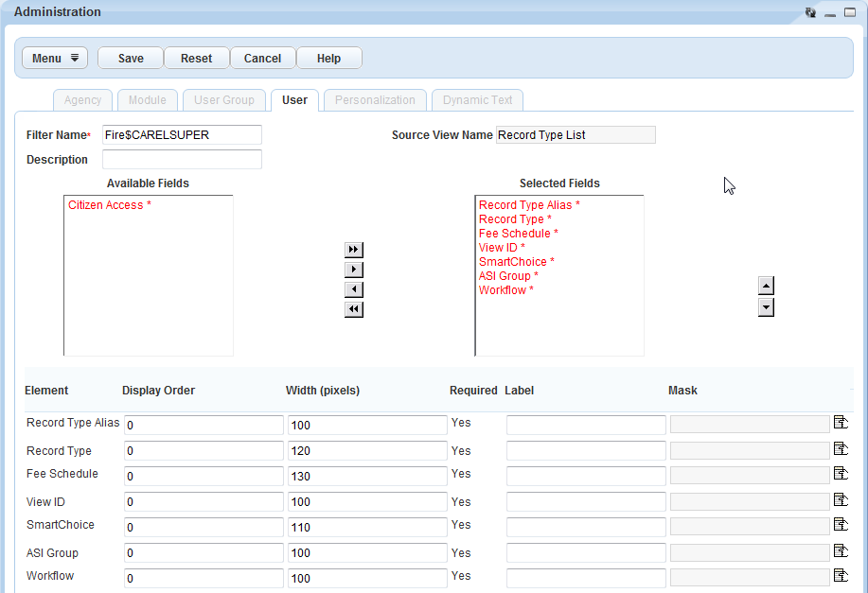This screenshot has height=593, width=868.
Task: Click the move selected field left arrow
Action: [x=354, y=289]
